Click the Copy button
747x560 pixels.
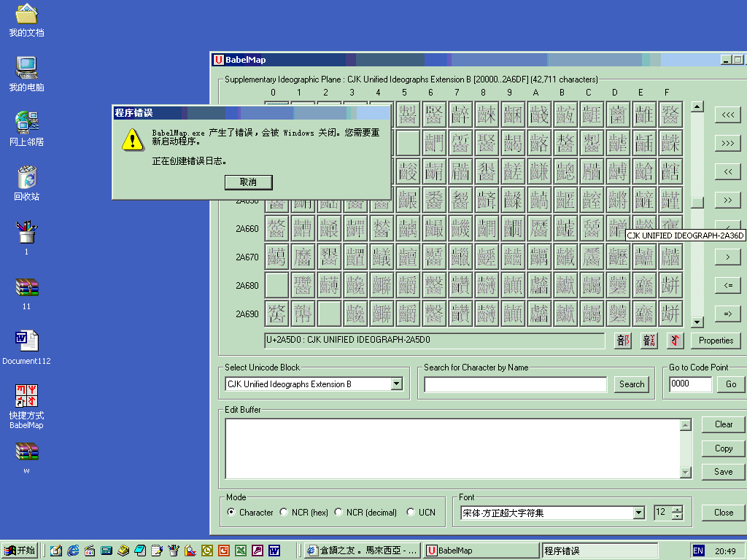(724, 448)
